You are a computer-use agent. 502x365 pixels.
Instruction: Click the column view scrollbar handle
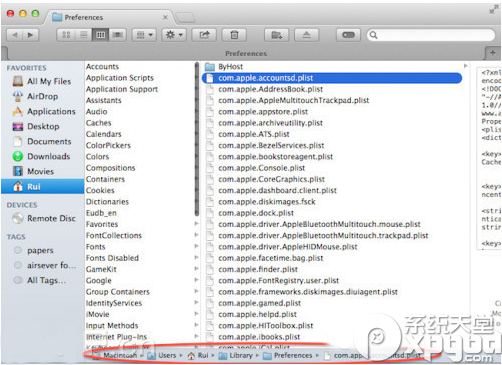197,138
